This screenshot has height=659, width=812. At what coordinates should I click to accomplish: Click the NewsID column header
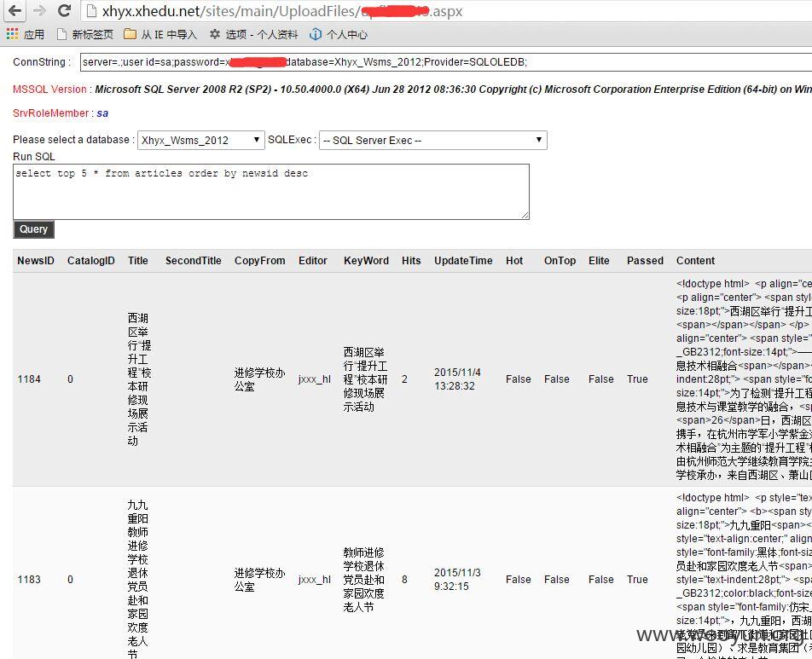[36, 261]
